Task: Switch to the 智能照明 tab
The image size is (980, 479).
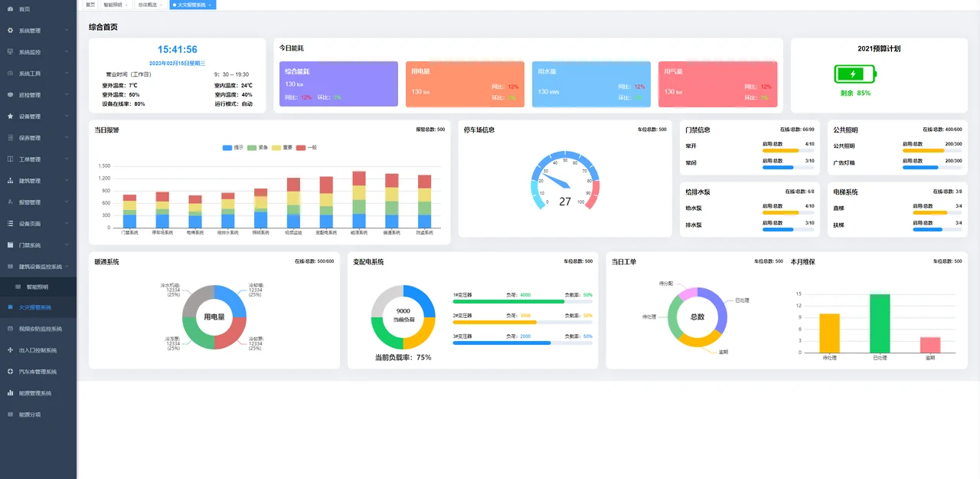Action: click(x=113, y=5)
